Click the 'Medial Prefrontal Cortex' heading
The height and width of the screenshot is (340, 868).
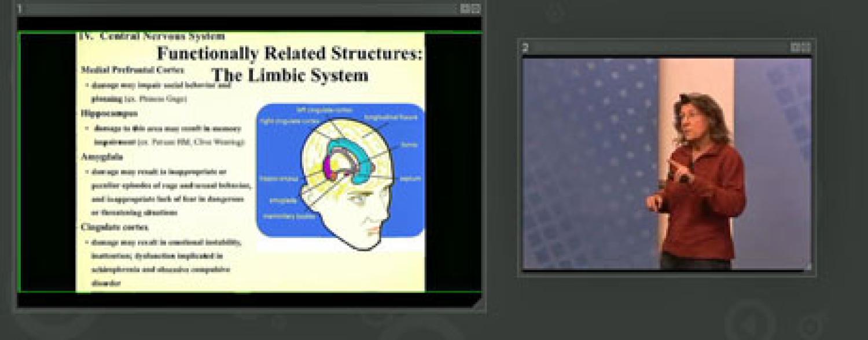(x=133, y=70)
